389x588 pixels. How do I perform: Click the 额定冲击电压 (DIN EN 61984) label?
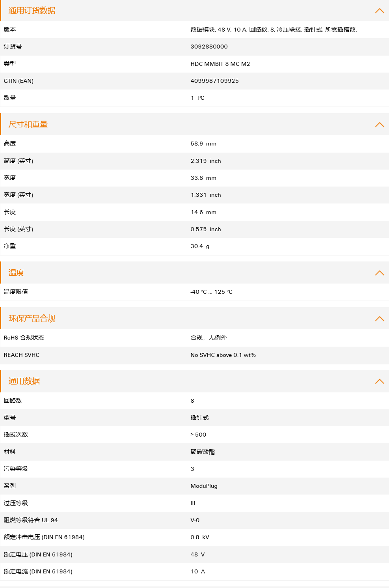click(x=44, y=537)
